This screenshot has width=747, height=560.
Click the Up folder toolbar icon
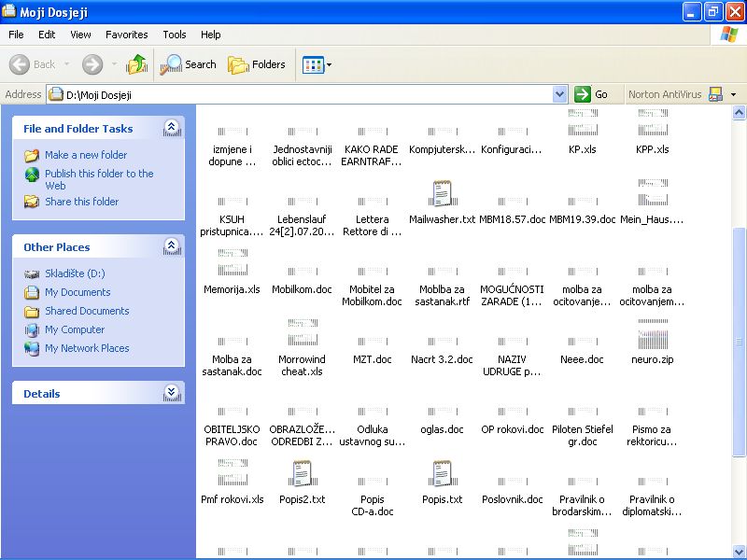tap(137, 64)
